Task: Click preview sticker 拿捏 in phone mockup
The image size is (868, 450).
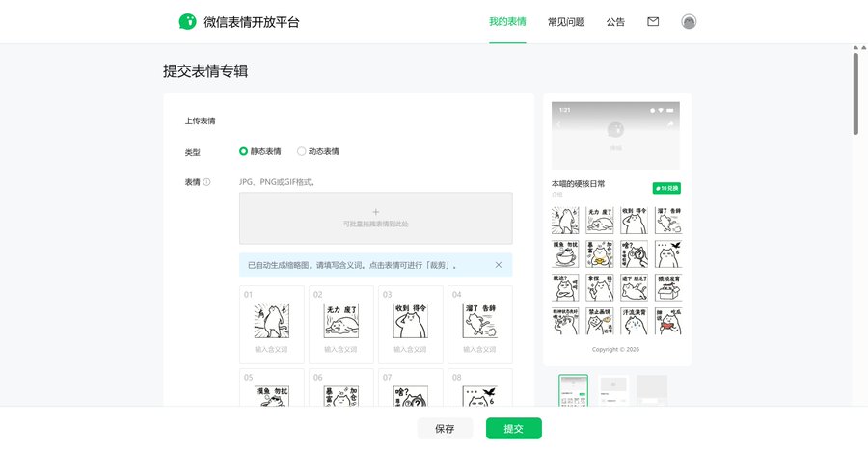Action: click(600, 288)
